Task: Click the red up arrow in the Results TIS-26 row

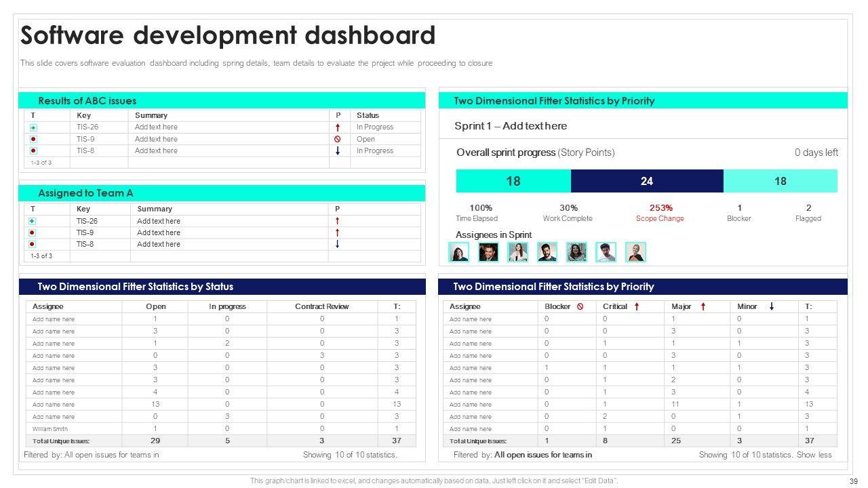Action: point(337,127)
